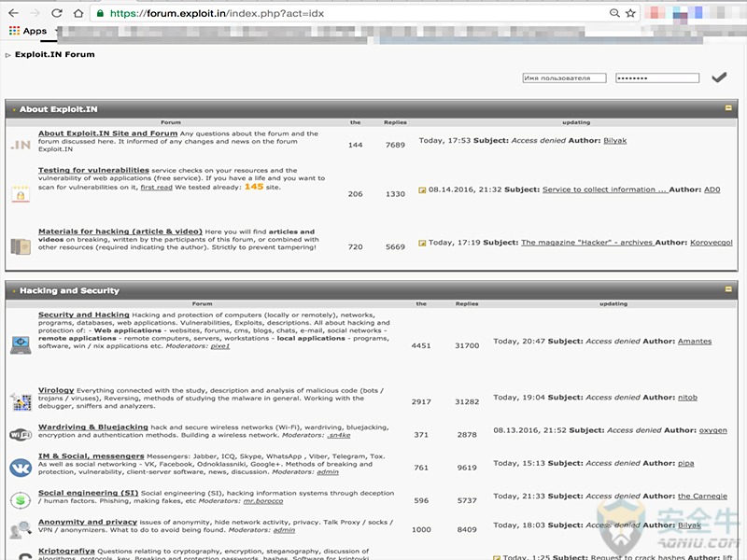
Task: Bookmark this page with the star
Action: [x=630, y=13]
